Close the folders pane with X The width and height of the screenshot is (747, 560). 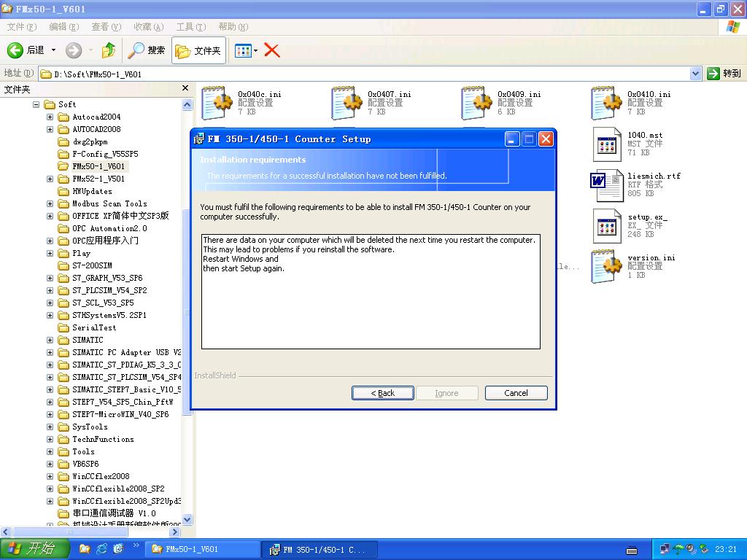click(x=185, y=88)
